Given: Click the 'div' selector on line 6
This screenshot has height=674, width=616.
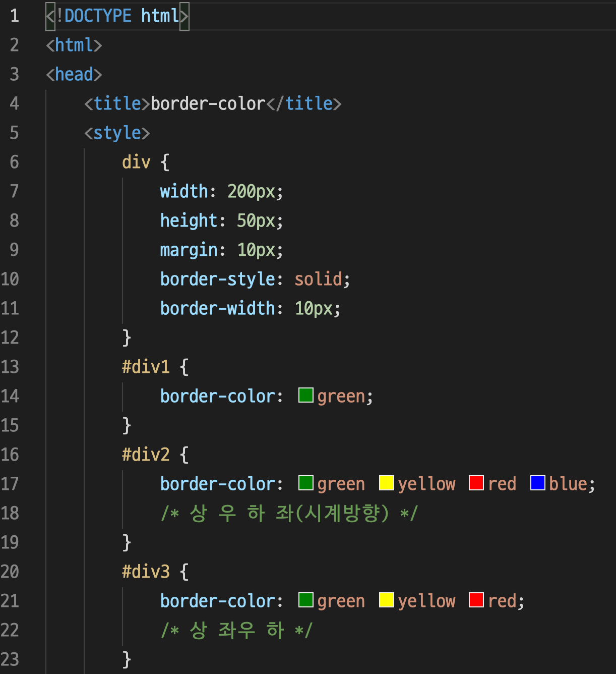Looking at the screenshot, I should (x=136, y=162).
